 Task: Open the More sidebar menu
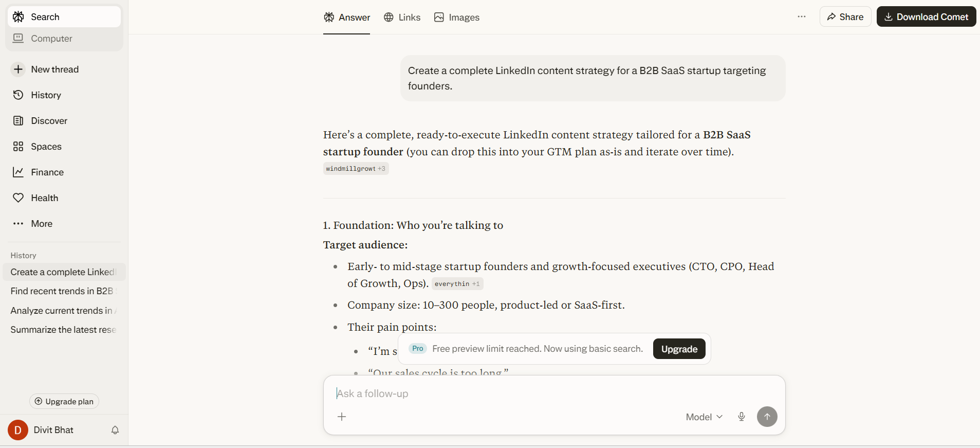(x=41, y=223)
